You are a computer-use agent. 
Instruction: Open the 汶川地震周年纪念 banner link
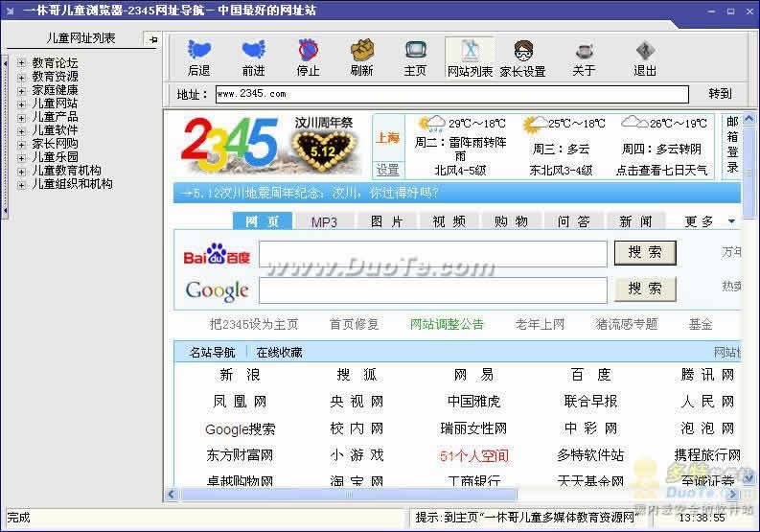(x=310, y=193)
